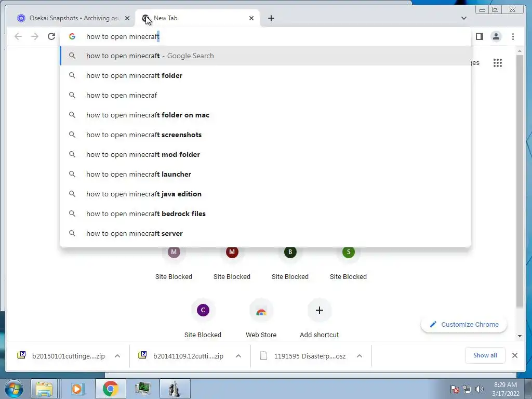Pick suggestion 'how to open minecraft server'
This screenshot has width=532, height=399.
click(x=265, y=233)
